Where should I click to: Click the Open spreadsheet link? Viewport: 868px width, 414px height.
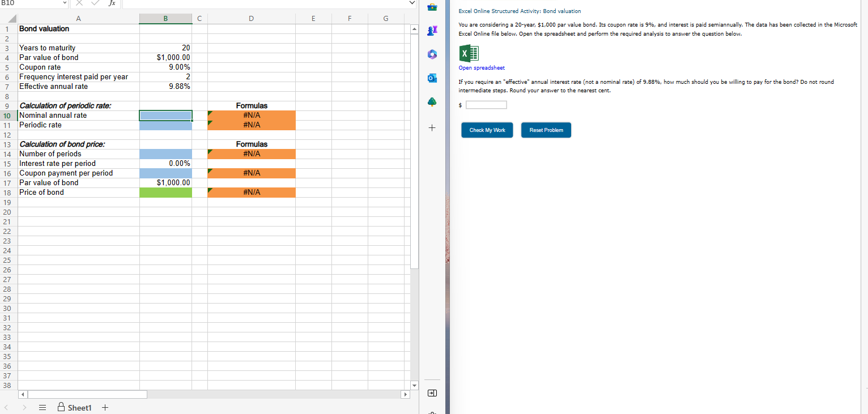482,68
